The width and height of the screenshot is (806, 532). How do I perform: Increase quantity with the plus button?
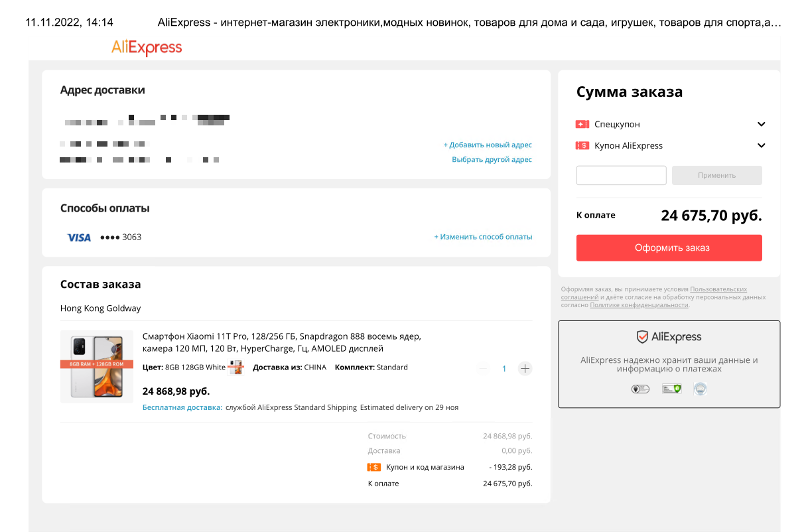(525, 368)
